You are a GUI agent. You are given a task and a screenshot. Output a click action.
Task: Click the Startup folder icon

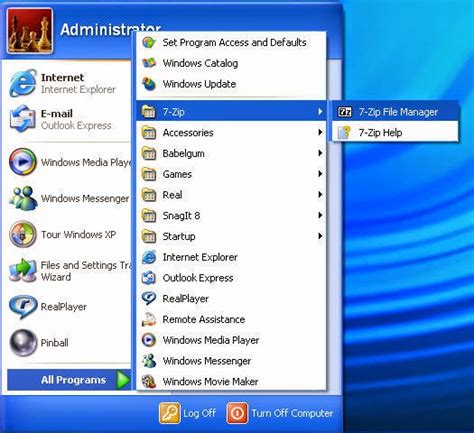(x=149, y=236)
